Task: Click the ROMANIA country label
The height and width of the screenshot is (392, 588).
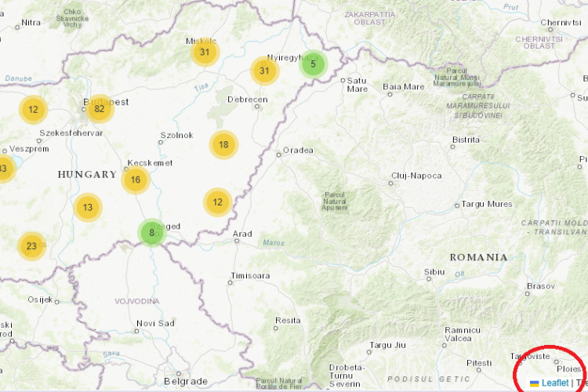Action: (x=478, y=257)
